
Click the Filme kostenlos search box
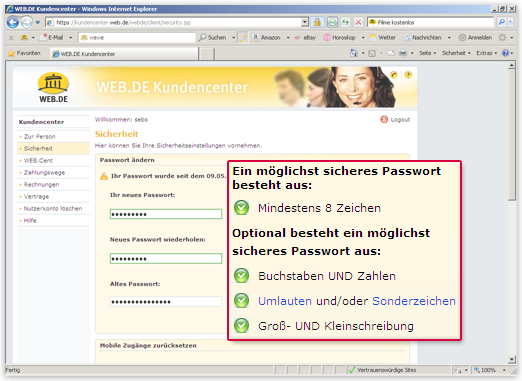(x=430, y=22)
